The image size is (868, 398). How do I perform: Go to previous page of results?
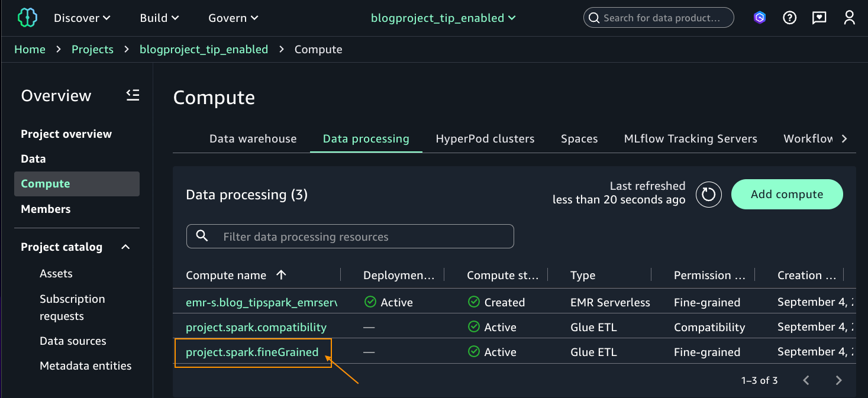pos(806,380)
